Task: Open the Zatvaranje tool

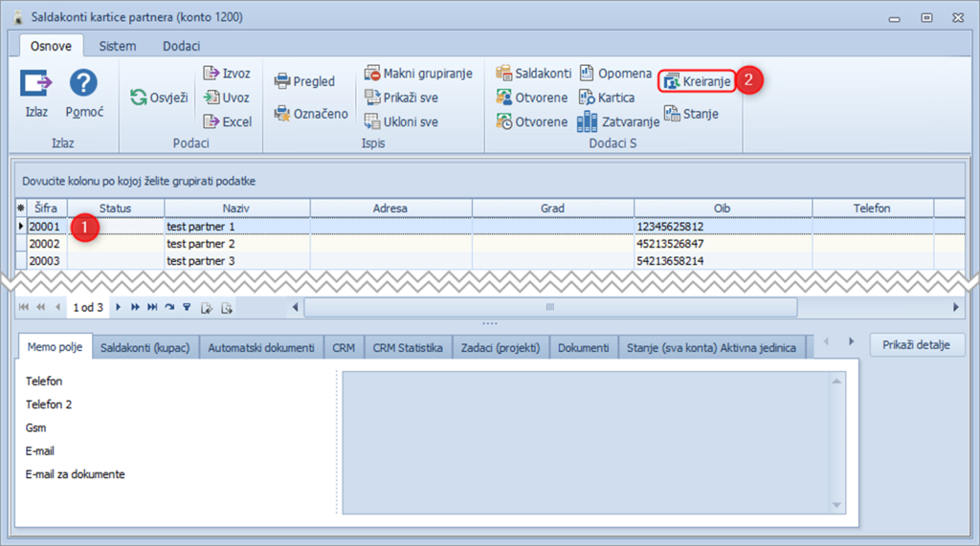Action: pyautogui.click(x=620, y=121)
